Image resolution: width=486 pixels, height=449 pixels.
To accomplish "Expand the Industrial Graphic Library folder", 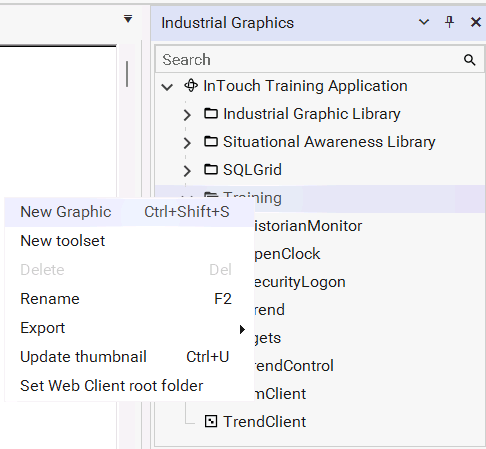I will pos(187,115).
